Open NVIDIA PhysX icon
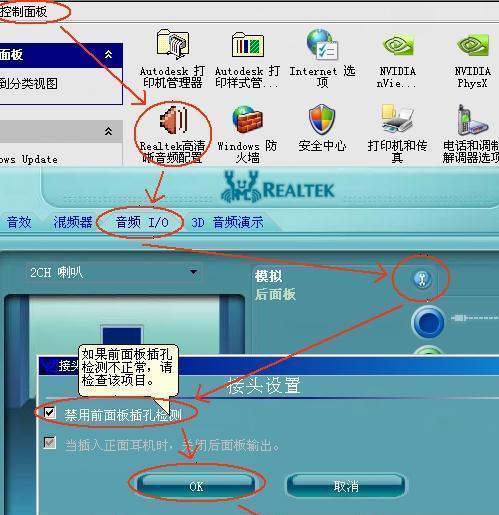The width and height of the screenshot is (499, 515). (x=472, y=45)
